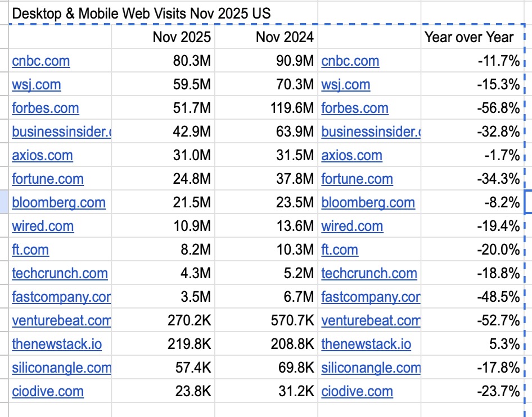532x417 pixels.
Task: Click the Year over Year header cell
Action: 468,38
